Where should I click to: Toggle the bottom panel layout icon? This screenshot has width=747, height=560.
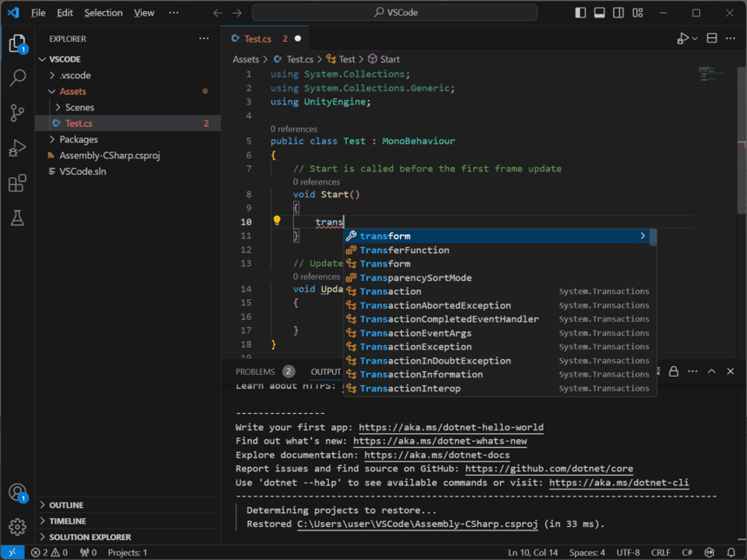[x=599, y=12]
